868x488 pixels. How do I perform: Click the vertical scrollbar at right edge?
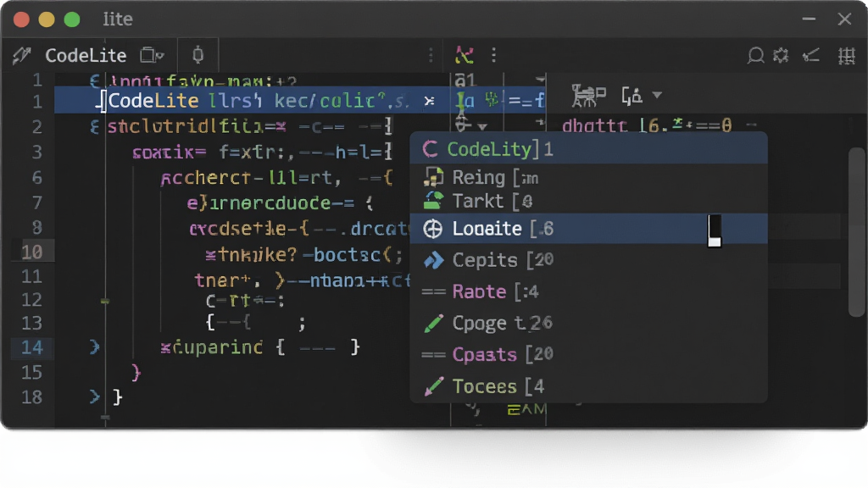click(856, 232)
